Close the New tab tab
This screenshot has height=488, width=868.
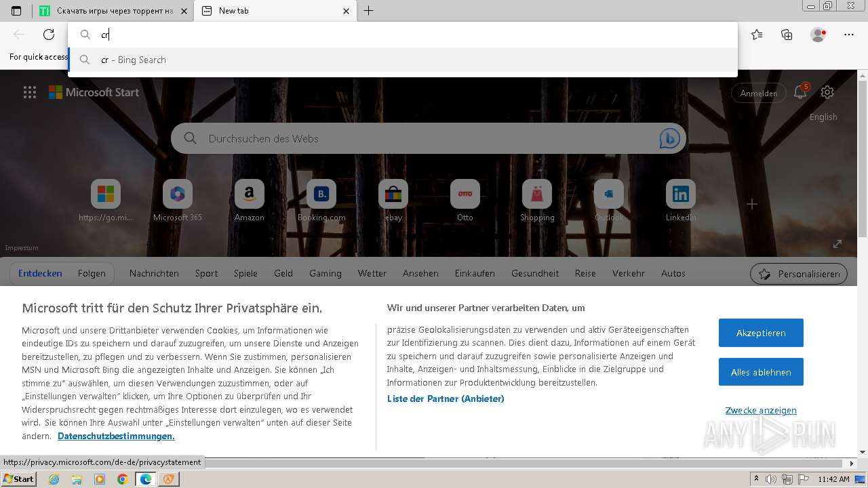click(x=346, y=11)
